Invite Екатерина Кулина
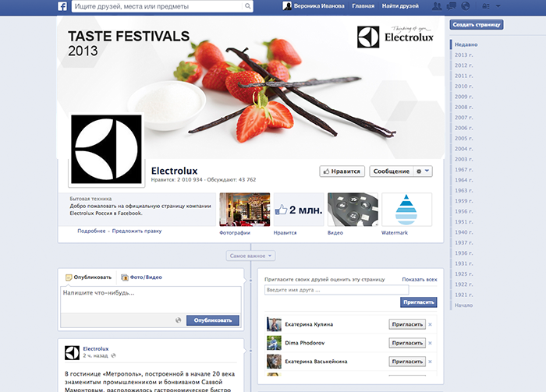The width and height of the screenshot is (546, 392). [x=407, y=324]
